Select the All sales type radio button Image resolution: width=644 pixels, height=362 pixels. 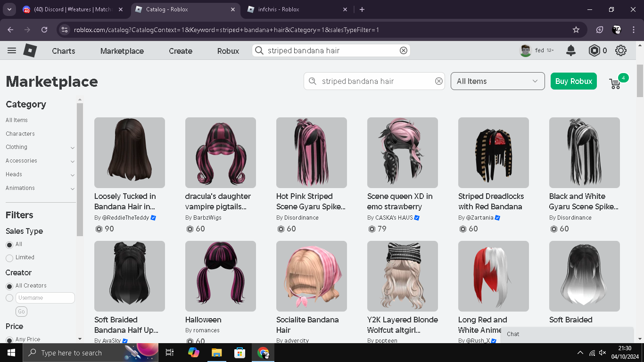coord(9,245)
